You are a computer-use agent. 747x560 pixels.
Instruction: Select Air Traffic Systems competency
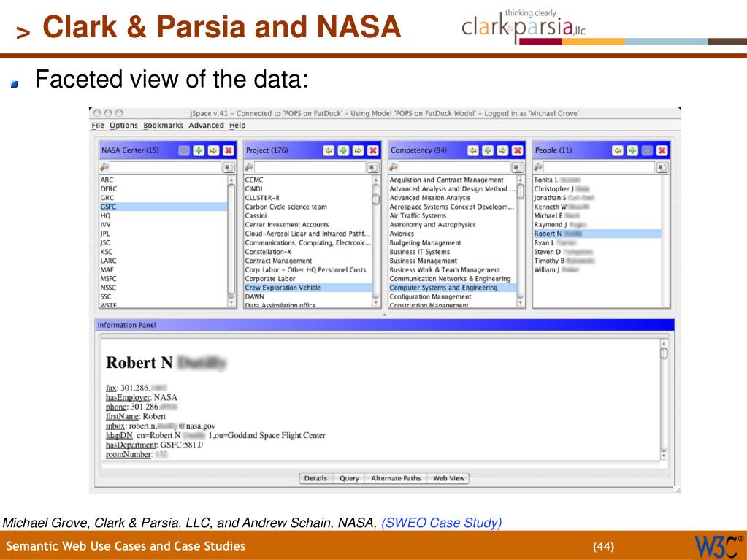tap(453, 215)
